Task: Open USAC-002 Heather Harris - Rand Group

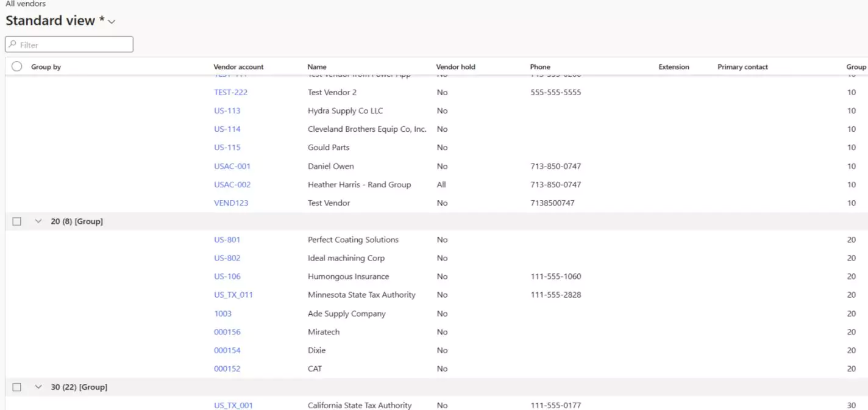Action: coord(232,184)
